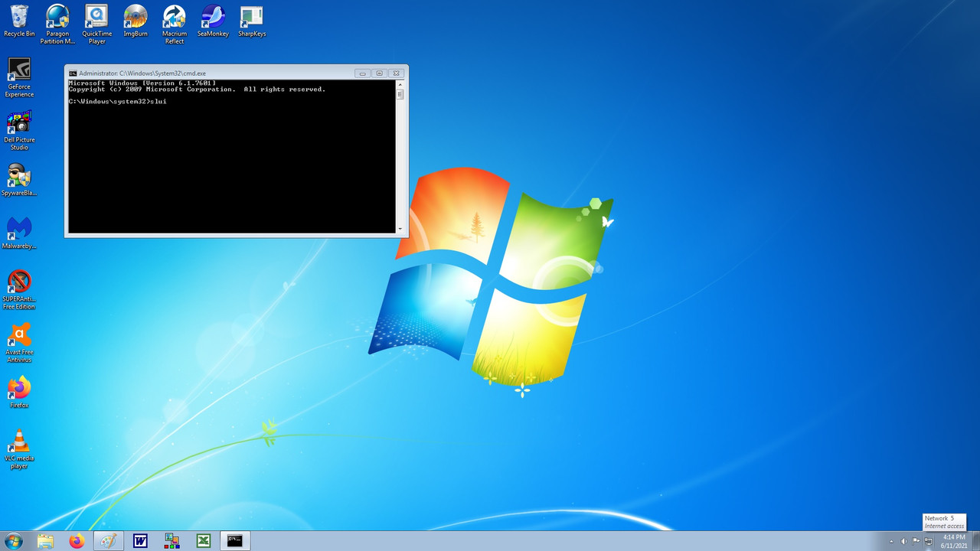Open the clock showing 4:14 PM
The image size is (980, 551).
pos(954,541)
